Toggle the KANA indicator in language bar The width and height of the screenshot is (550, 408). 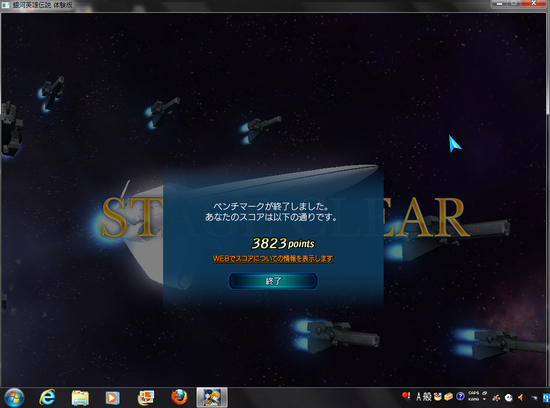(474, 399)
